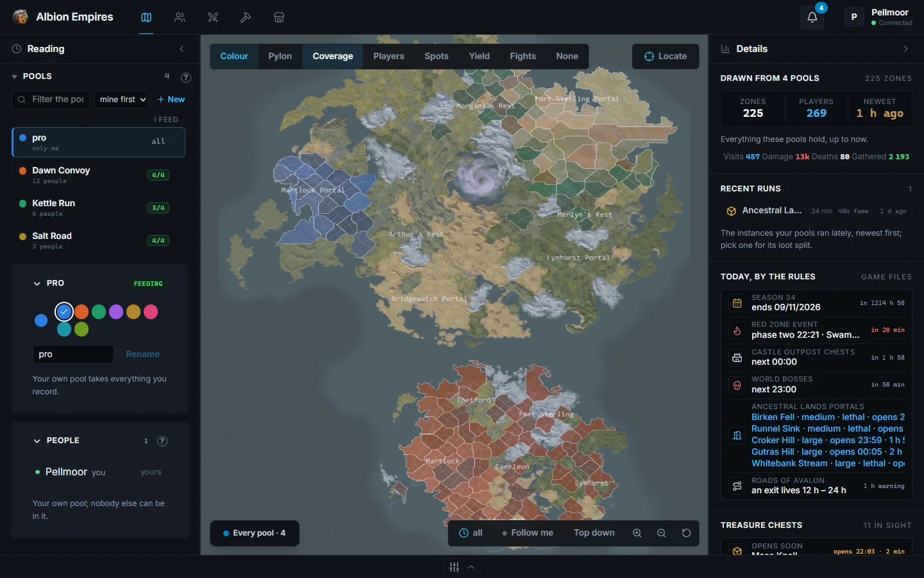The image size is (924, 578).
Task: Click the Ancestral La... run cube icon
Action: [x=731, y=211]
